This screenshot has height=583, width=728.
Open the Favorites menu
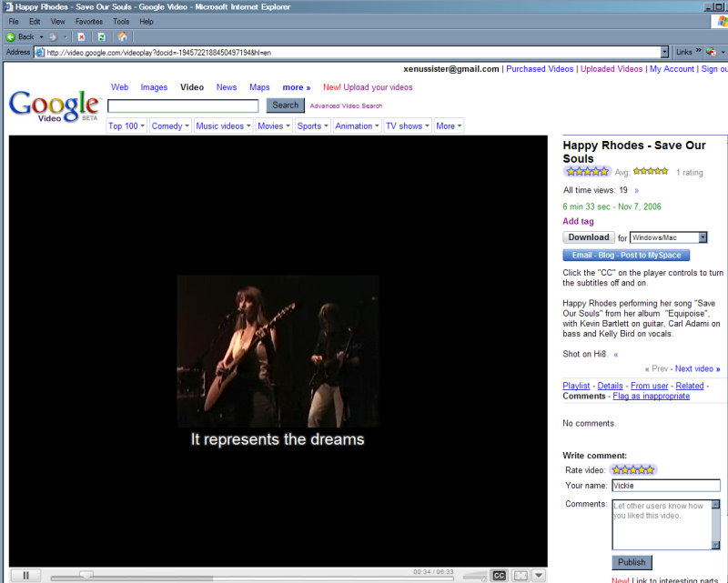(88, 21)
